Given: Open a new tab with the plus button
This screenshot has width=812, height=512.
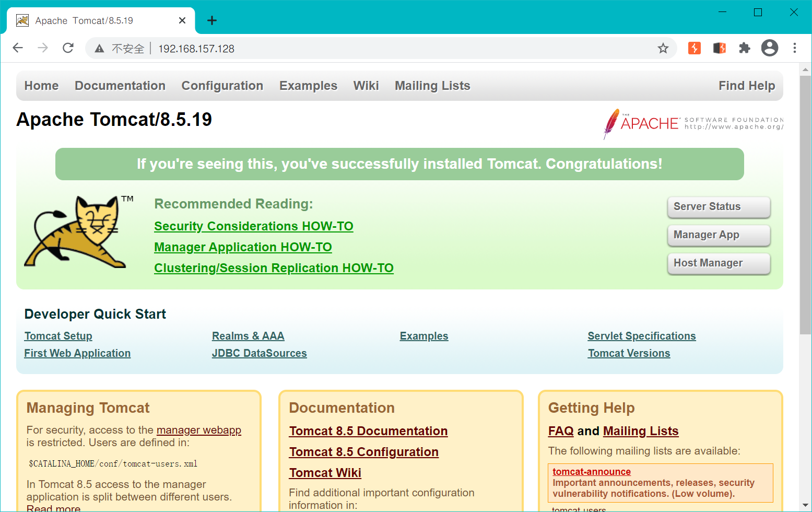Looking at the screenshot, I should pyautogui.click(x=211, y=20).
